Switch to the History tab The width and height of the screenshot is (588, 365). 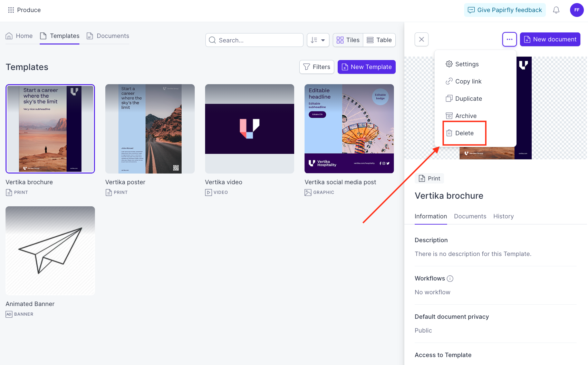tap(503, 216)
